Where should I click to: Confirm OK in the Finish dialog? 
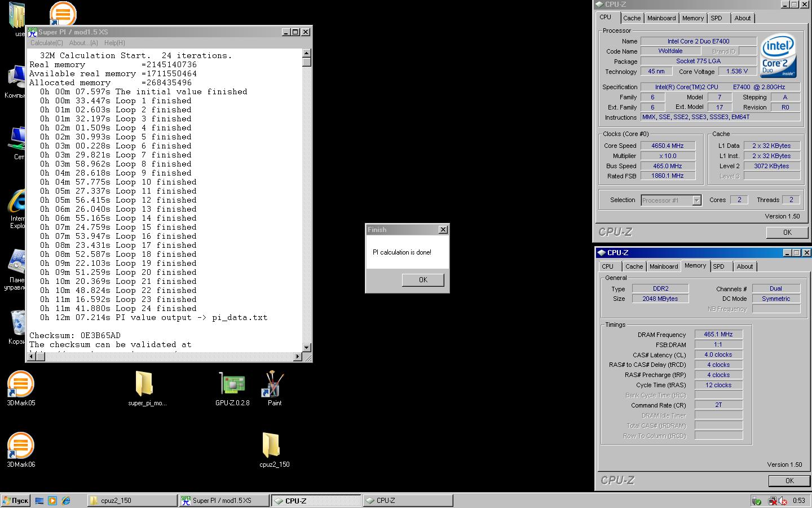click(423, 280)
